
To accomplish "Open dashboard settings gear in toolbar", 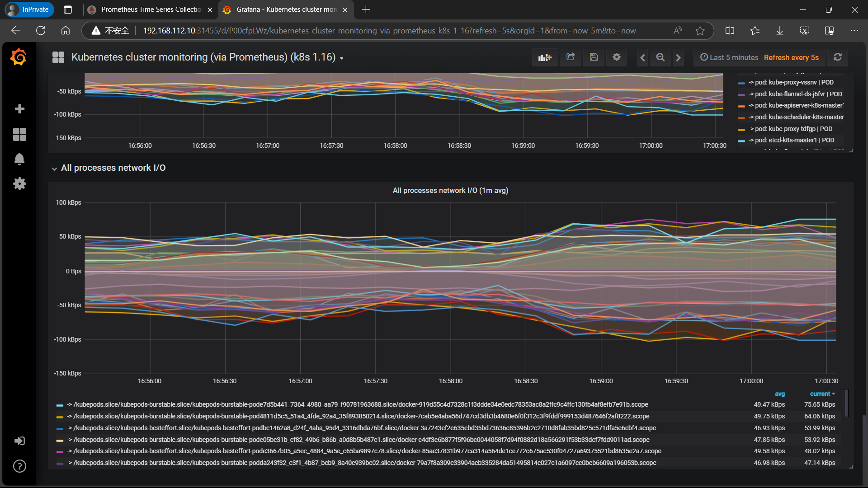I will [x=617, y=57].
